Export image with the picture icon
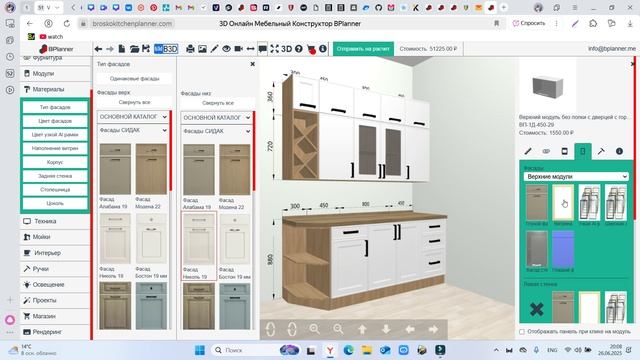Viewport: 640px width, 360px height. 202,49
